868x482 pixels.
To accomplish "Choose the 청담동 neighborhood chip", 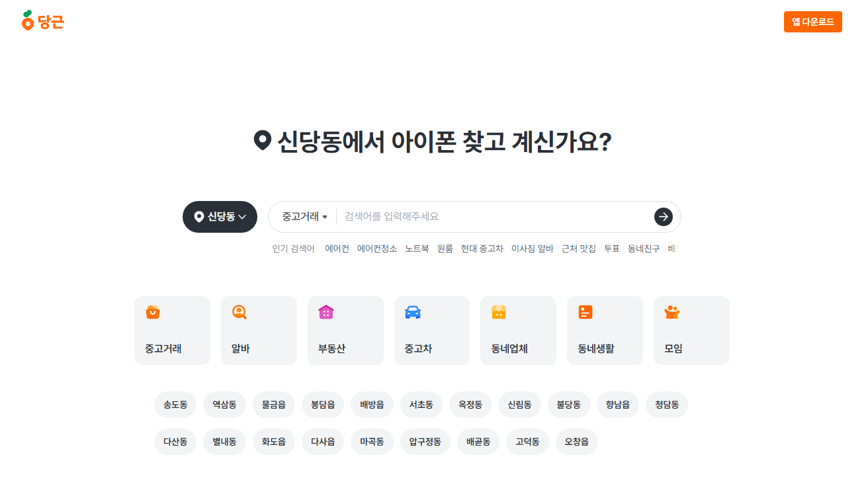I will [x=667, y=405].
